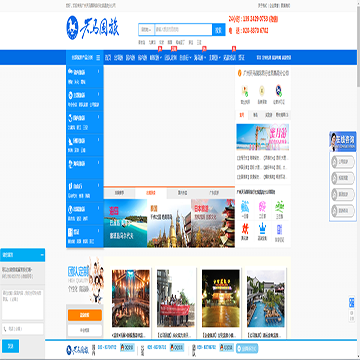Click the 天马国旅 logo in the header
The height and width of the screenshot is (360, 360).
point(93,28)
